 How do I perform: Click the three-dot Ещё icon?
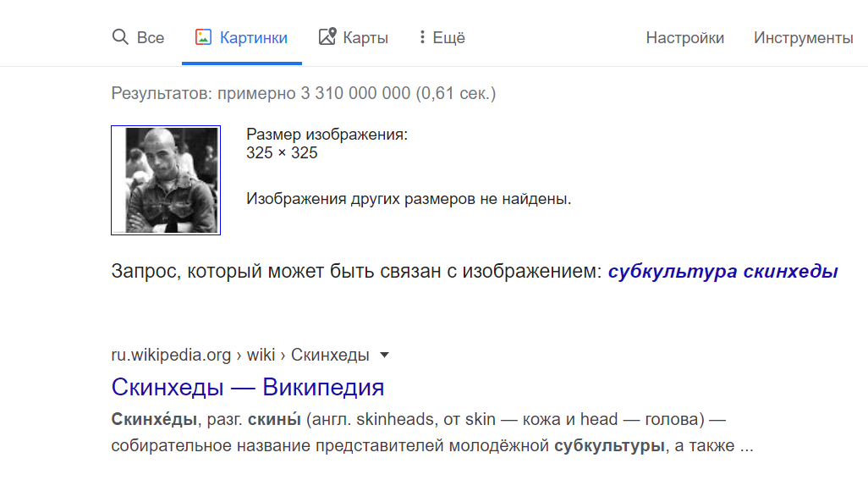tap(422, 37)
